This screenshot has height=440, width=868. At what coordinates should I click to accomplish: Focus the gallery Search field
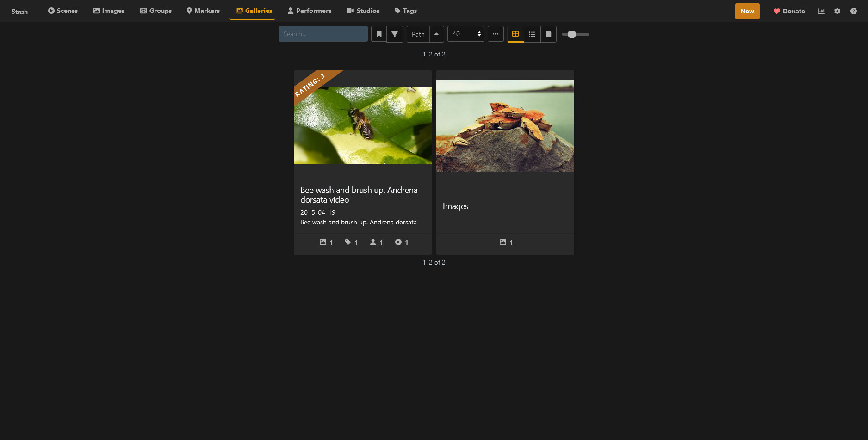323,34
